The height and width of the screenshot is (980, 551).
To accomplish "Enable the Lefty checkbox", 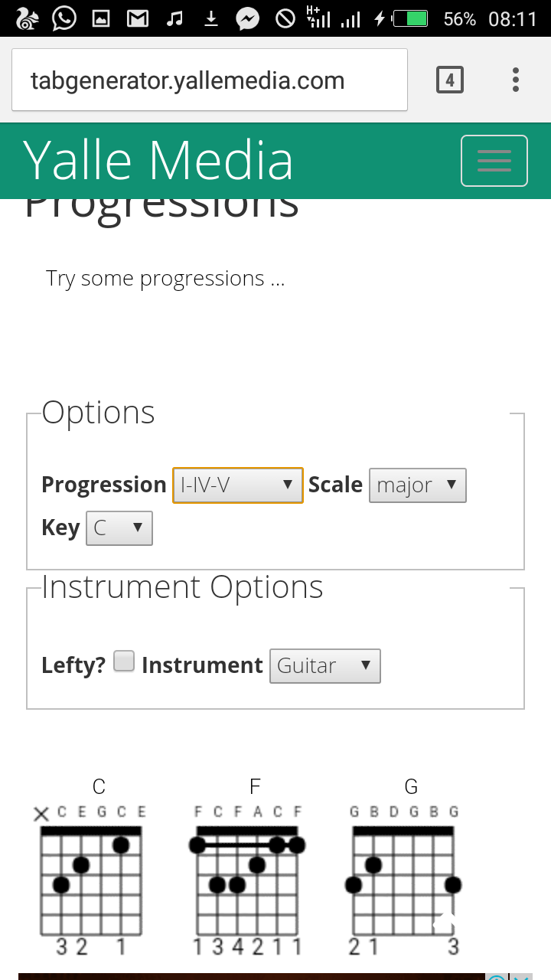I will (x=124, y=661).
